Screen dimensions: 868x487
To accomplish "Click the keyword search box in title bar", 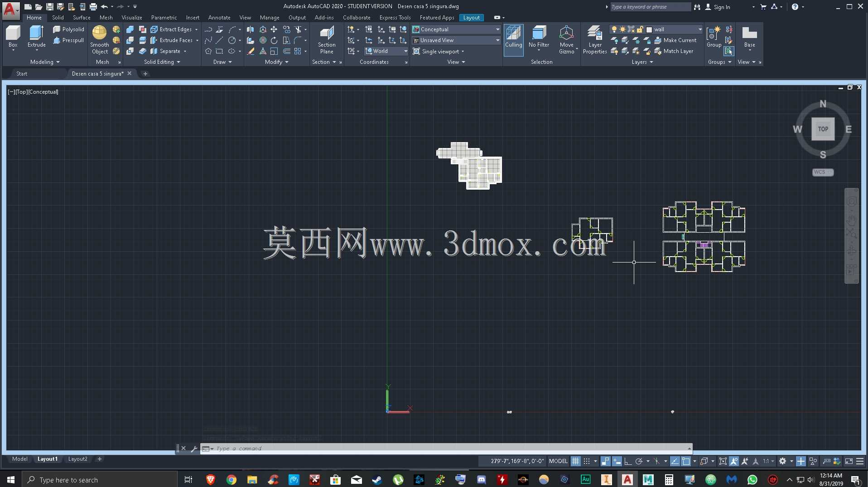I will [650, 7].
